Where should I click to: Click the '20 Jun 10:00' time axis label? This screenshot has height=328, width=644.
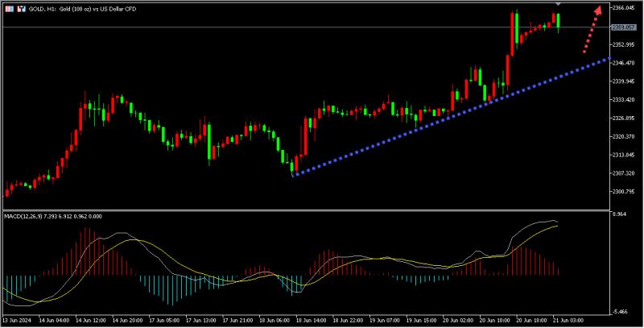pos(496,320)
